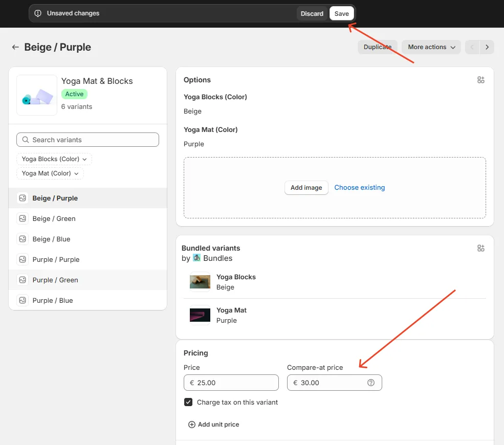Click the grid icon on Bundled variants card
Viewport: 504px width, 445px height.
pos(480,248)
